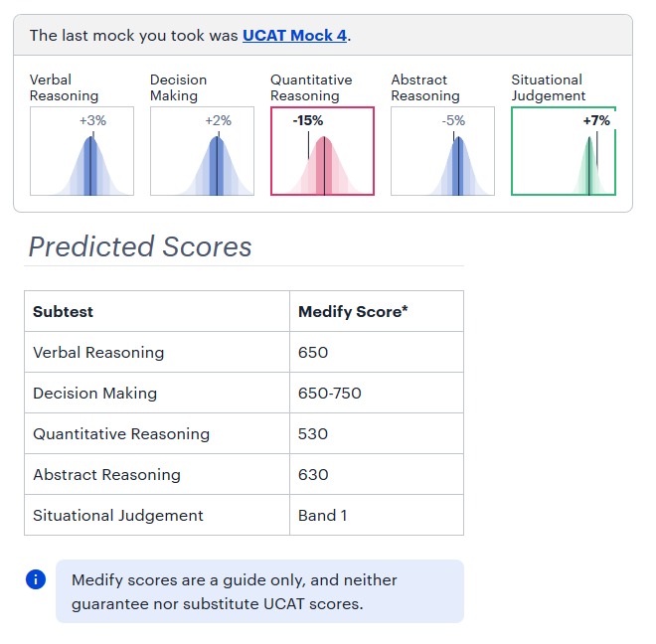
Task: Click the Abstract Reasoning 630 score cell
Action: tap(377, 474)
